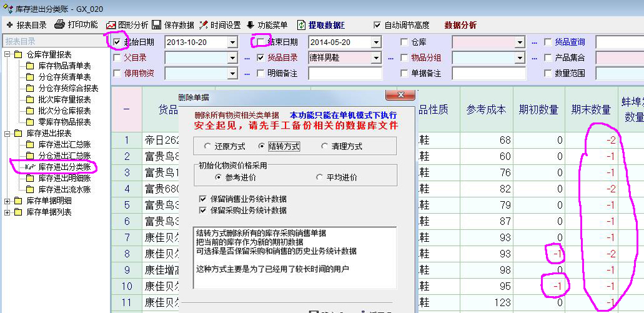This screenshot has width=644, height=313.
Task: Open the 功能菜单 function menu
Action: pyautogui.click(x=251, y=25)
